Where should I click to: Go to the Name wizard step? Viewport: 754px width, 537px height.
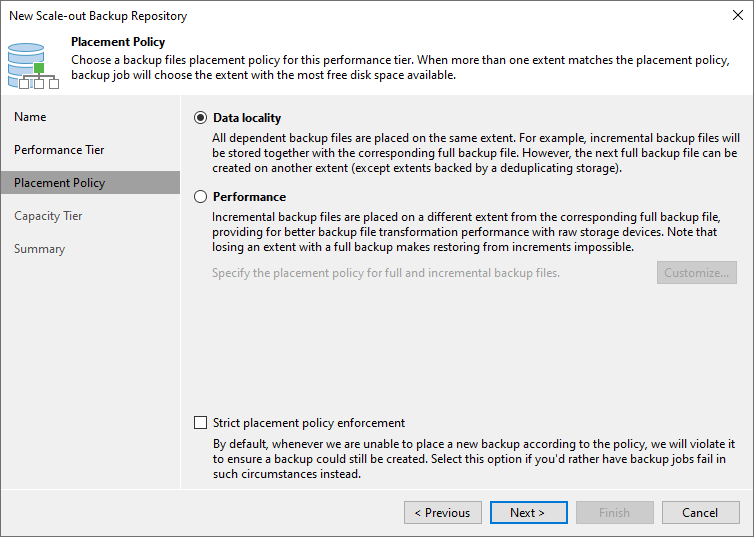[x=30, y=117]
